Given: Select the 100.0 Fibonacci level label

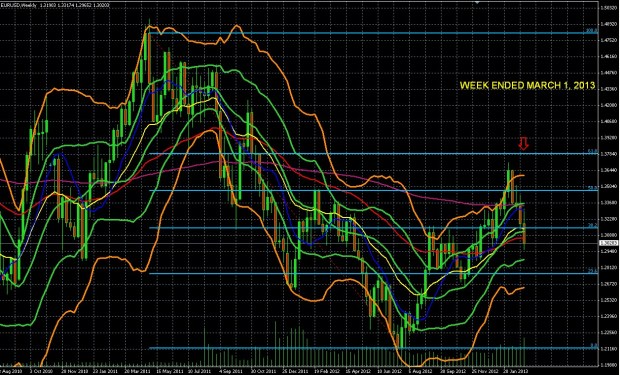Looking at the screenshot, I should tap(592, 30).
